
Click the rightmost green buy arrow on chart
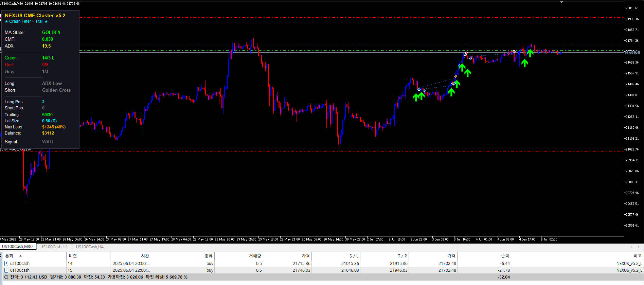(x=530, y=53)
